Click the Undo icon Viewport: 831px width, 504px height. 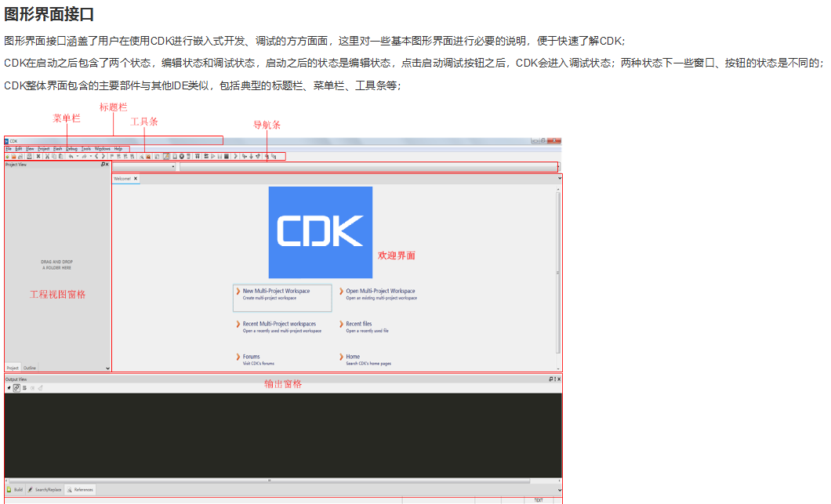tap(71, 156)
